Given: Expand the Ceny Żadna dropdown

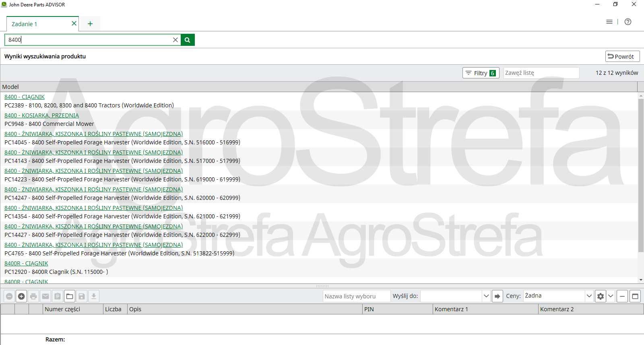Looking at the screenshot, I should [589, 296].
